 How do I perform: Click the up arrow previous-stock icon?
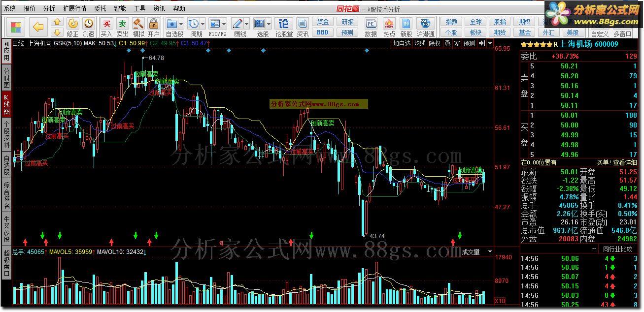coord(57,22)
